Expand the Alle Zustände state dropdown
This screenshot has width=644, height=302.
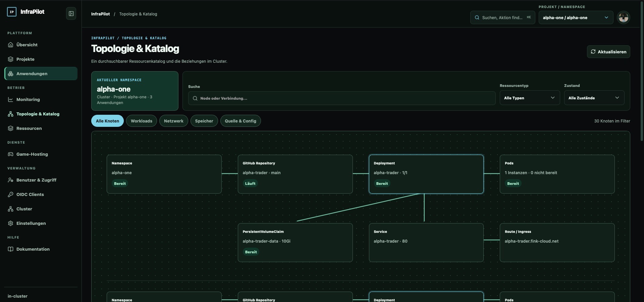click(594, 98)
